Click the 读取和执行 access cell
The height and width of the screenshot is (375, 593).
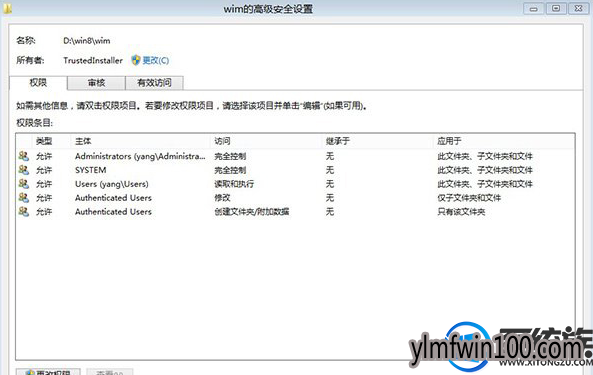[x=234, y=184]
